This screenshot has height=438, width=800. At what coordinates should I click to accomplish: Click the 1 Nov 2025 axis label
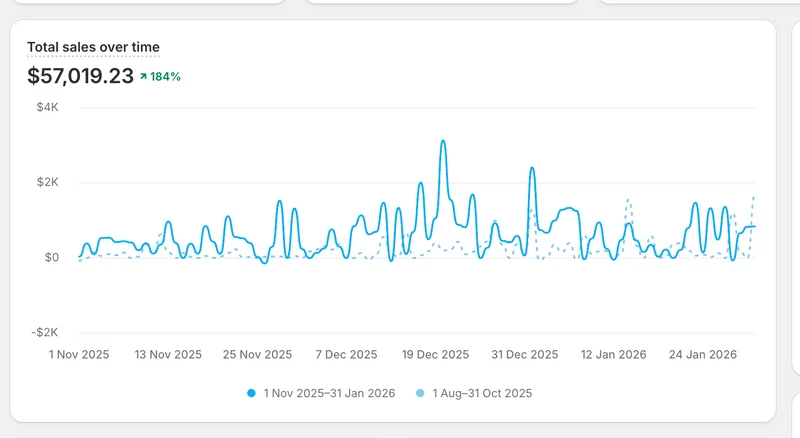click(x=79, y=354)
